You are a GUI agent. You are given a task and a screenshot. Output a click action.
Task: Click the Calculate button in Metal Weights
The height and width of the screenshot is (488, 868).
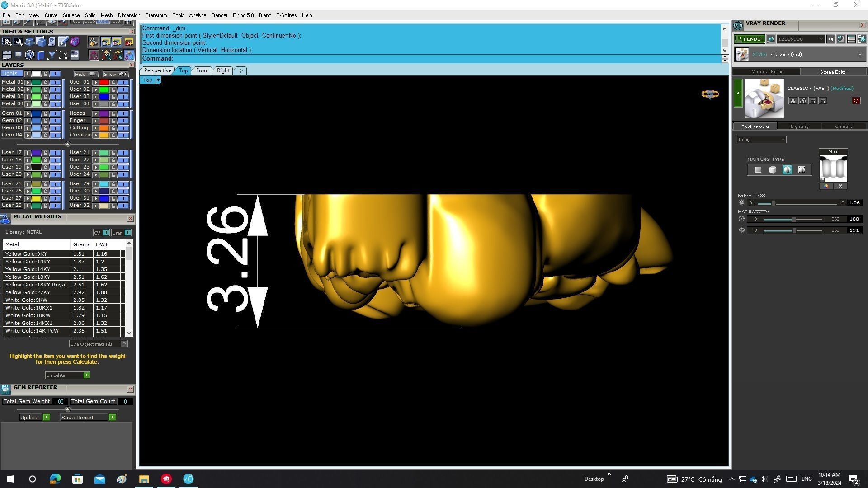pos(67,375)
